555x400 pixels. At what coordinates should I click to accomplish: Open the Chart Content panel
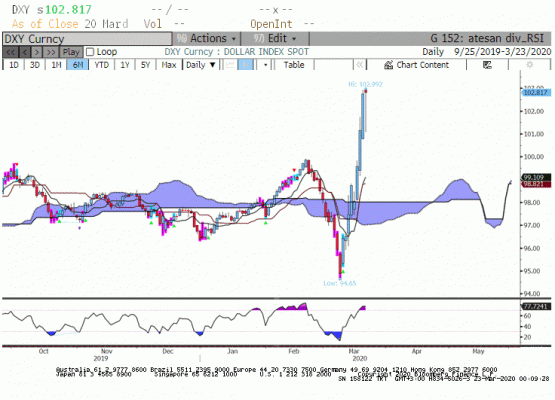(x=417, y=65)
